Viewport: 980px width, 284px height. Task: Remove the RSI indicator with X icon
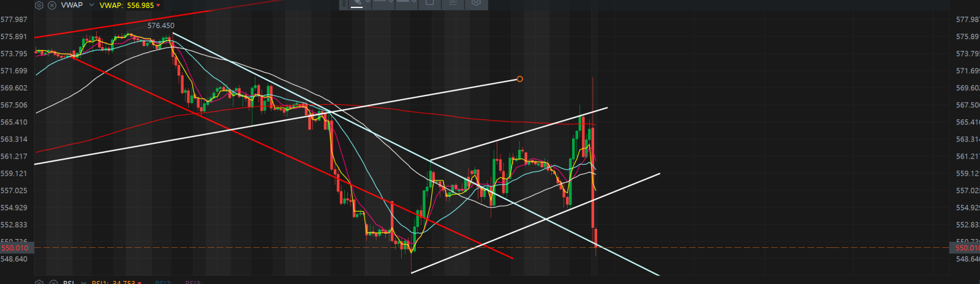(52, 282)
